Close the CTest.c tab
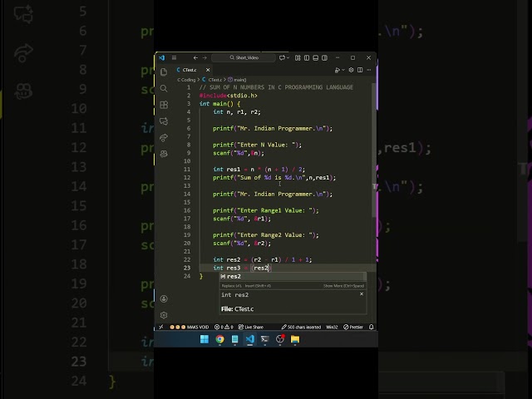The image size is (532, 399). click(208, 70)
